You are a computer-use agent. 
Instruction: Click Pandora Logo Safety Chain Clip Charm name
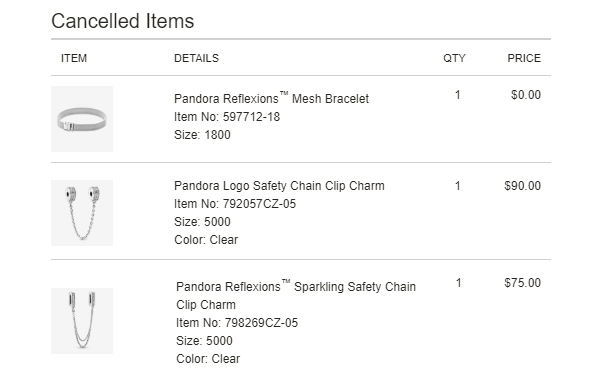click(279, 186)
